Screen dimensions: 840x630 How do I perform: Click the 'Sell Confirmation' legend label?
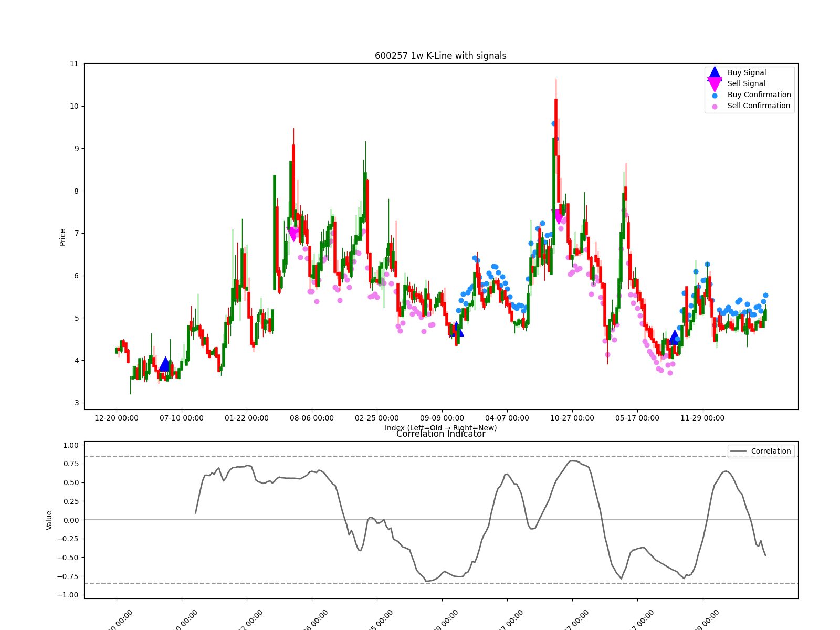coord(759,106)
